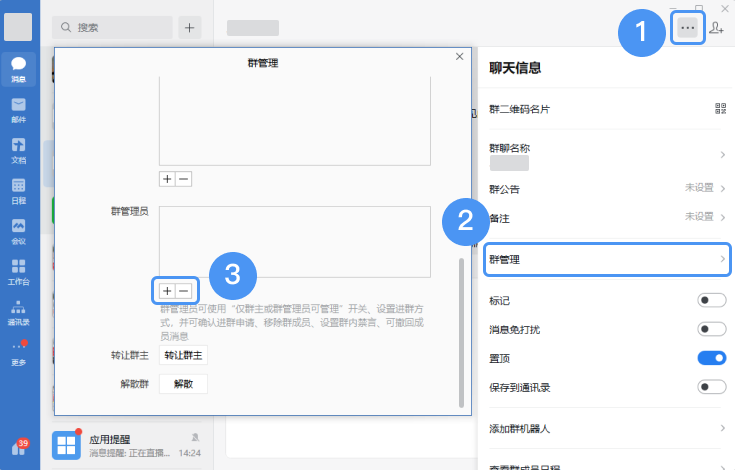
Task: Open 通讯录 contacts in the sidebar
Action: tap(19, 310)
